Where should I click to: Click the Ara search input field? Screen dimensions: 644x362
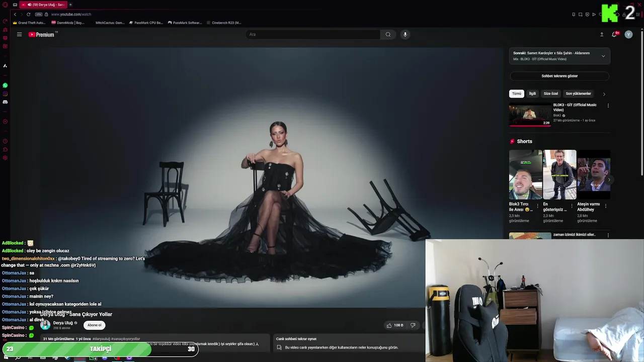(313, 35)
